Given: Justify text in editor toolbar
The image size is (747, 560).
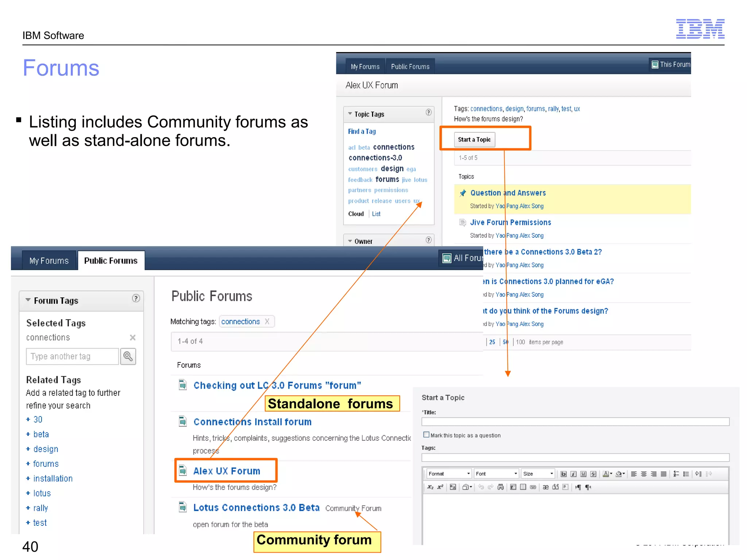Looking at the screenshot, I should (x=663, y=474).
